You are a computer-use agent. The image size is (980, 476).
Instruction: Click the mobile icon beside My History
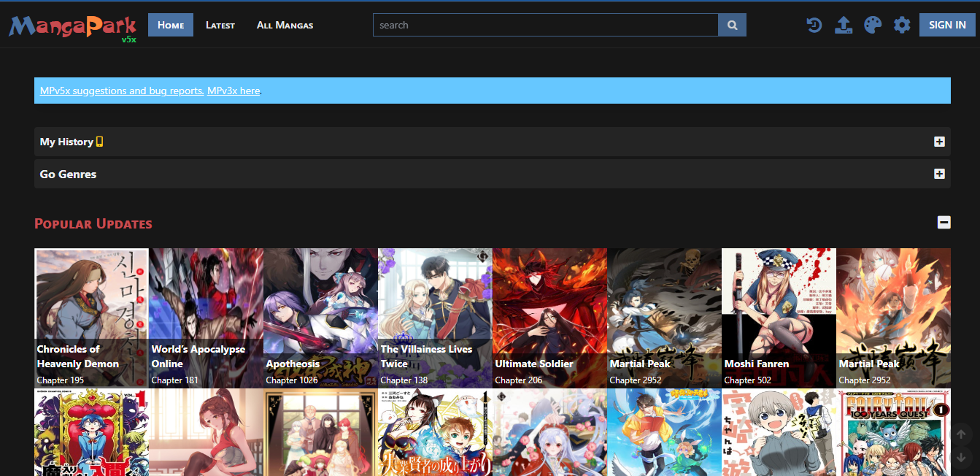point(100,142)
